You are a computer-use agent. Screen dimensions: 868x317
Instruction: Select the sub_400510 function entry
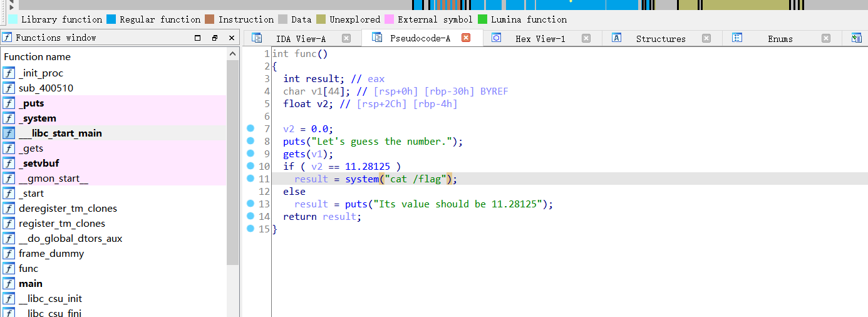[x=113, y=88]
